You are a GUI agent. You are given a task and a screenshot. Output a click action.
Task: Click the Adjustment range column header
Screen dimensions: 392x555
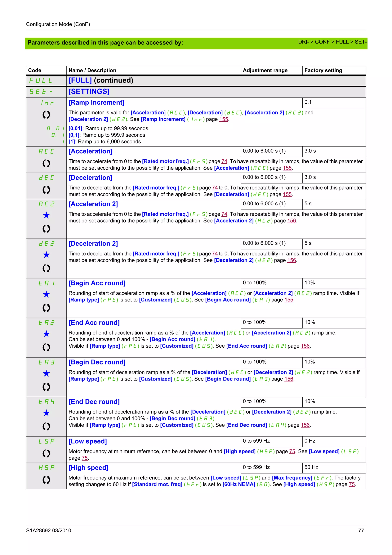(265, 70)
